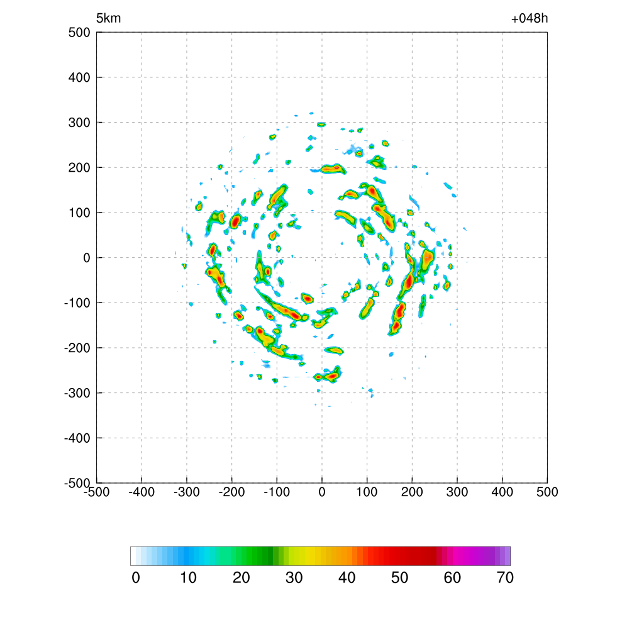Click x-axis tick label "100"
Image resolution: width=644 pixels, height=644 pixels.
click(367, 492)
